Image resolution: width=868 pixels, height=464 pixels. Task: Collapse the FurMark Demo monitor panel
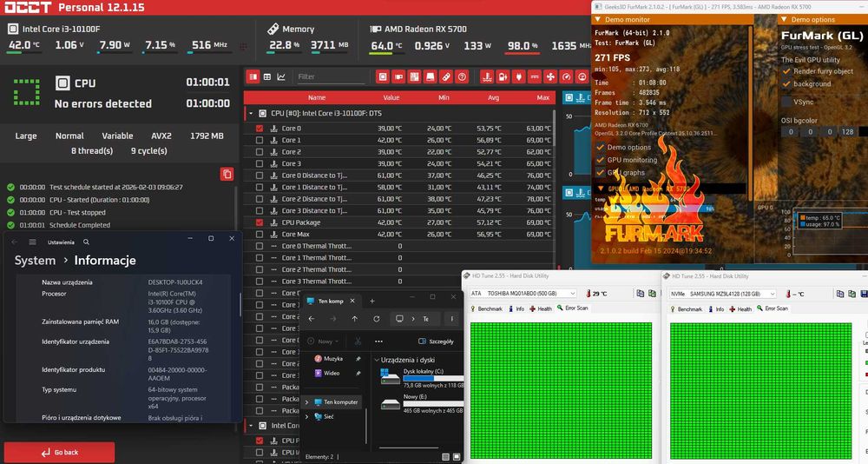pyautogui.click(x=598, y=19)
